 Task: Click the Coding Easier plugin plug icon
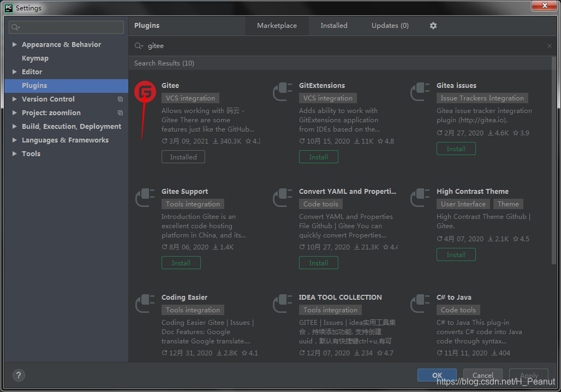145,304
